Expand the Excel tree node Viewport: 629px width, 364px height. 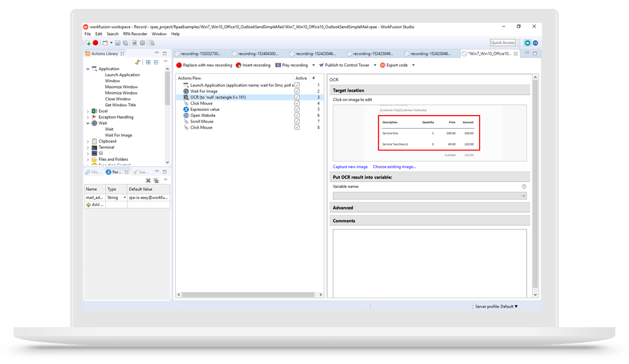point(88,111)
